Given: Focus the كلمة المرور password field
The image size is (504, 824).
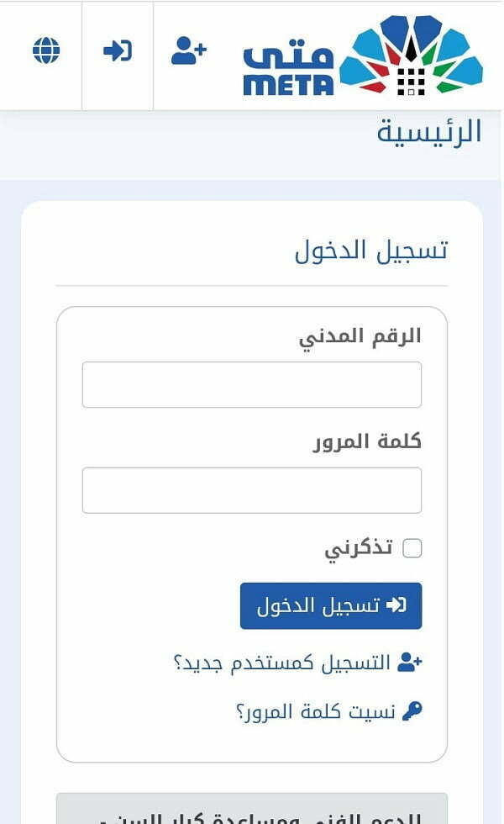Looking at the screenshot, I should pyautogui.click(x=252, y=490).
